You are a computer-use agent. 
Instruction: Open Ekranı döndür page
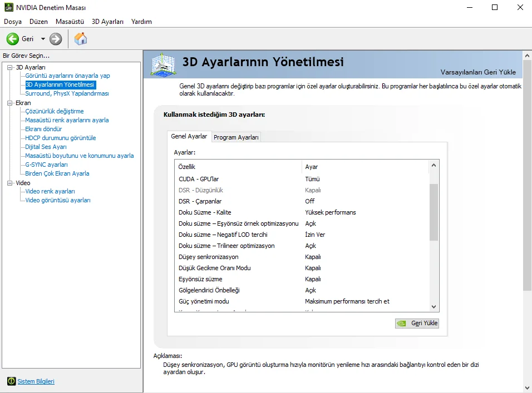coord(43,129)
